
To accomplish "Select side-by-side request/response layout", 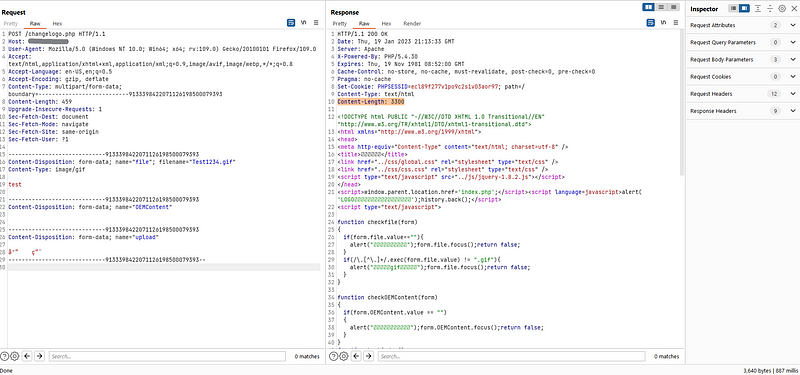I will [x=648, y=7].
